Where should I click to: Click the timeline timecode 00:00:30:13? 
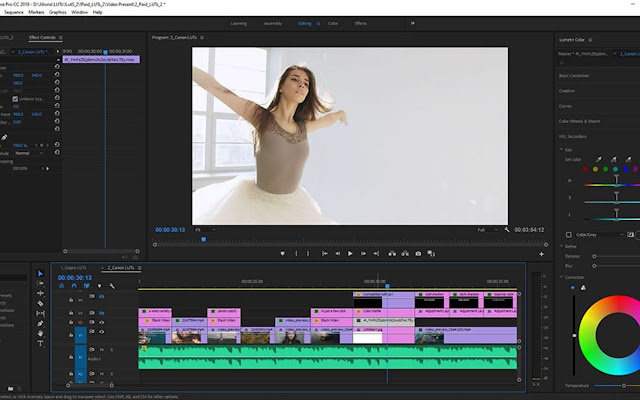(x=75, y=277)
